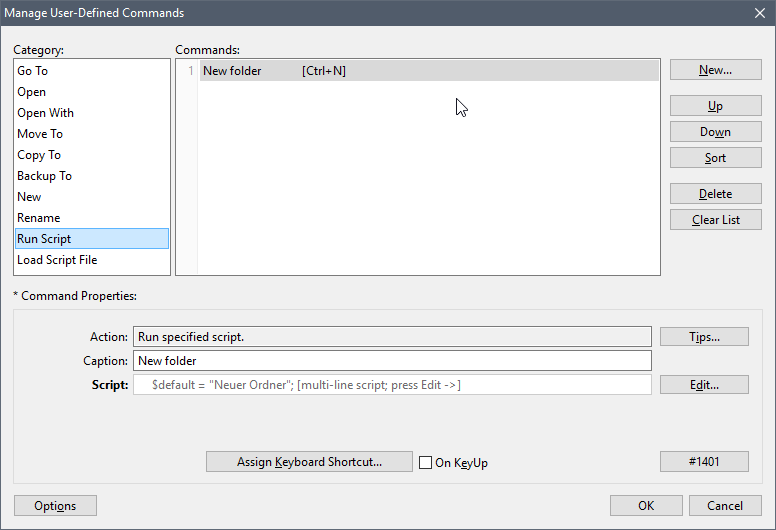This screenshot has height=530, width=776.
Task: Delete the selected command
Action: 715,194
